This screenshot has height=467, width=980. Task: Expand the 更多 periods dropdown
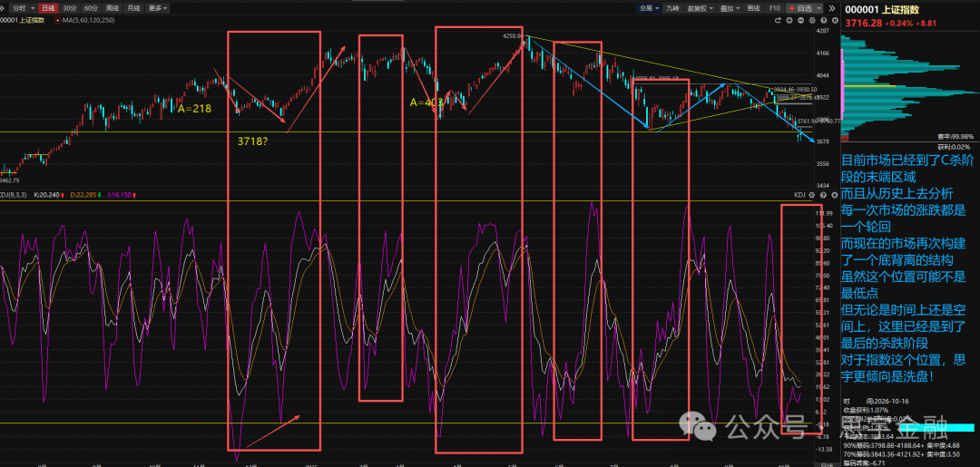tap(157, 8)
